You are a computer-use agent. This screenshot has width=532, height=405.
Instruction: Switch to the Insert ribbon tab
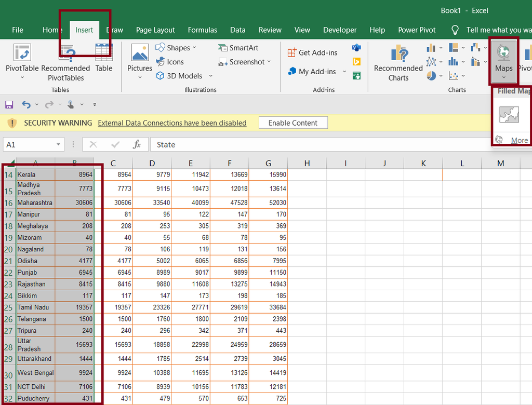pos(84,30)
